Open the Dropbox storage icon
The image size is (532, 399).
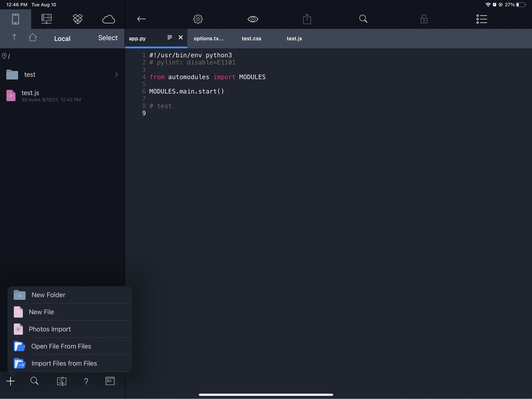[x=78, y=19]
